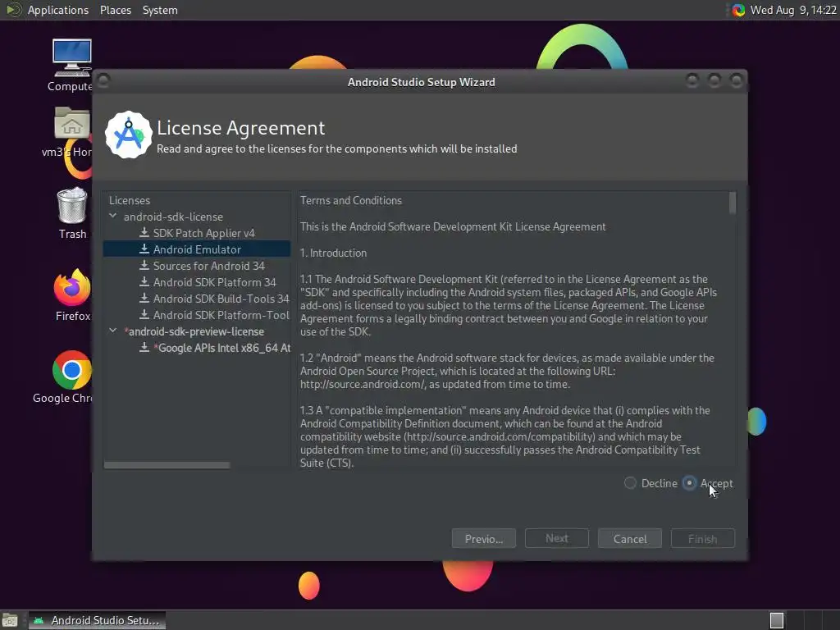Open the Trash desktop icon
Viewport: 840px width, 630px height.
coord(72,205)
